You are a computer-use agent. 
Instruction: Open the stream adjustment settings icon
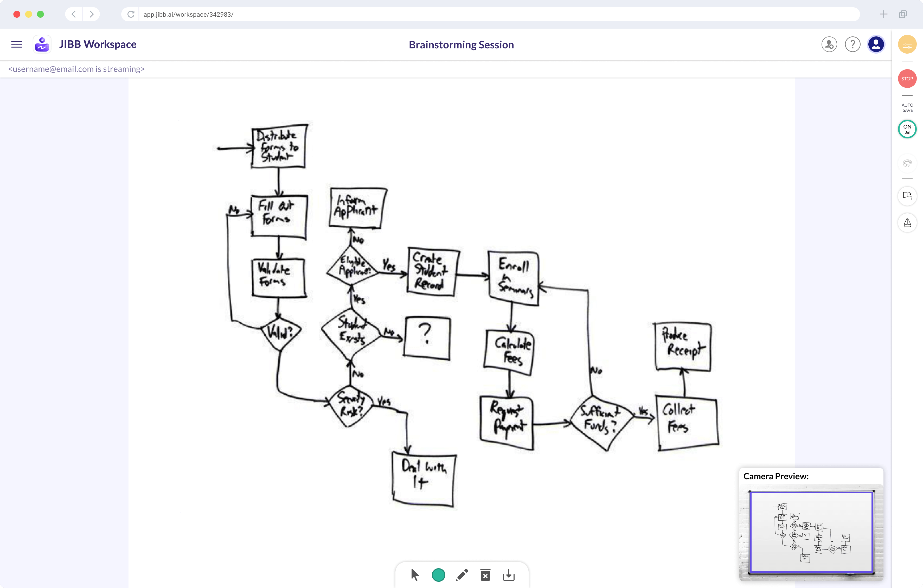click(x=907, y=44)
